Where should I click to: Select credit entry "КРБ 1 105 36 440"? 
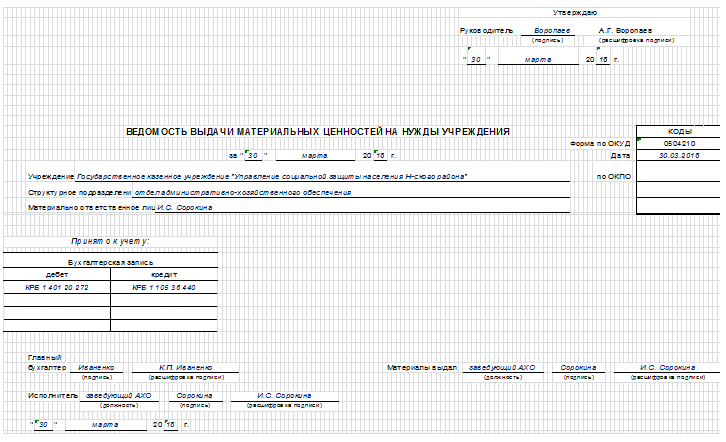(164, 287)
